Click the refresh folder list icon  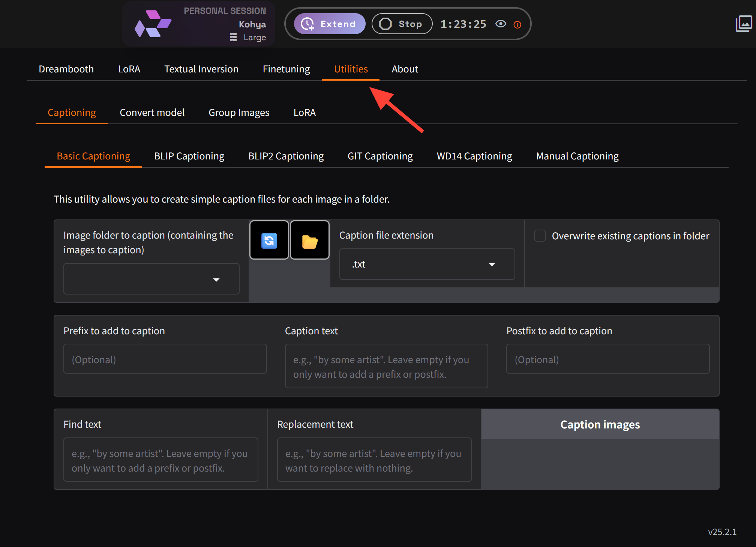tap(269, 240)
